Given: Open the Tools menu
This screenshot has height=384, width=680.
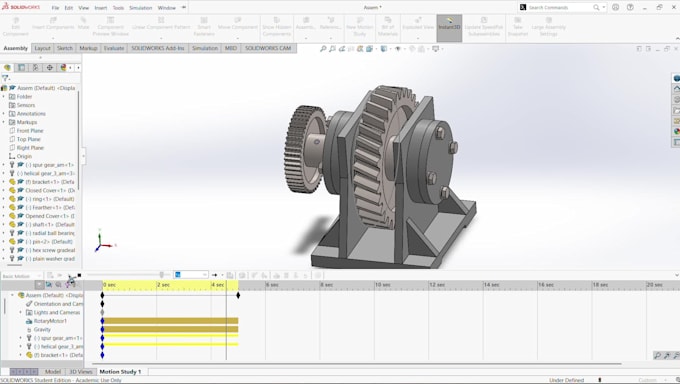Looking at the screenshot, I should 118,8.
